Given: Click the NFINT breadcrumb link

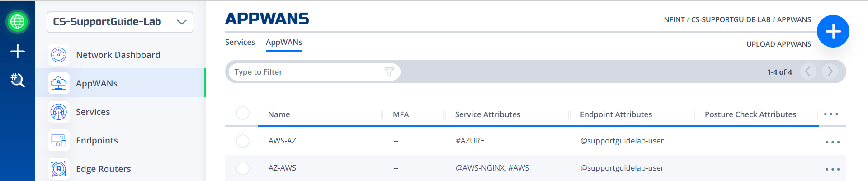Looking at the screenshot, I should [674, 19].
